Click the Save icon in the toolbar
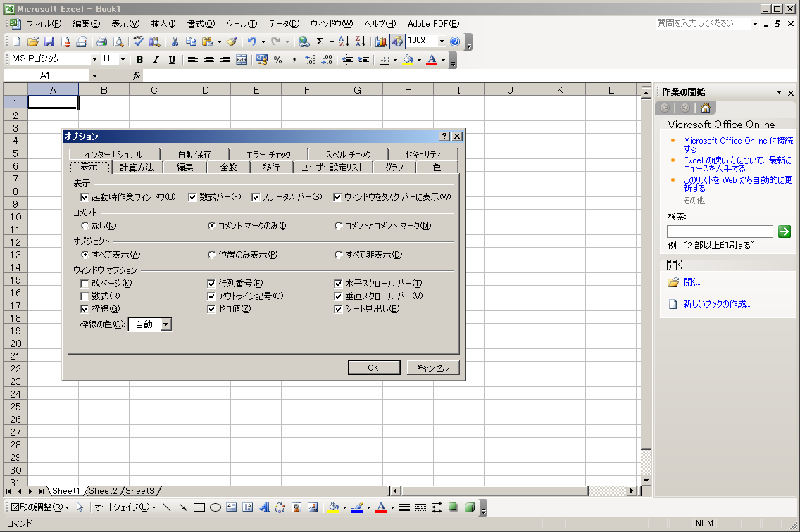The height and width of the screenshot is (532, 800). (x=49, y=42)
